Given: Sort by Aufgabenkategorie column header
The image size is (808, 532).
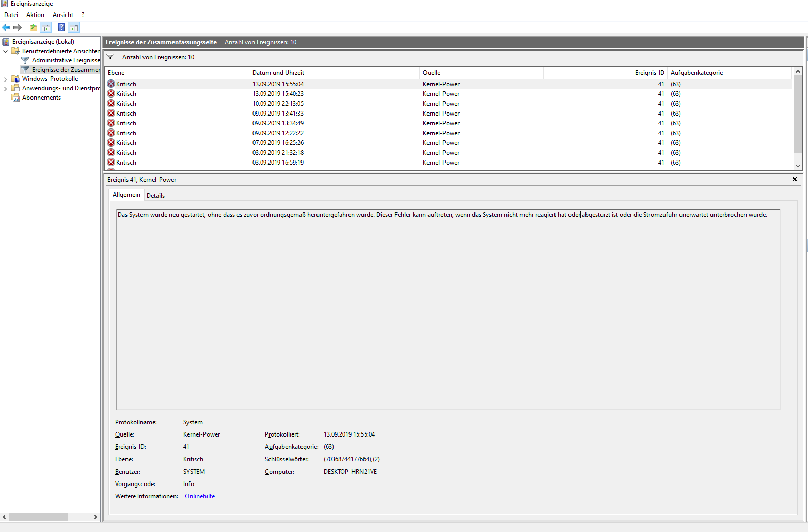Looking at the screenshot, I should pos(730,73).
